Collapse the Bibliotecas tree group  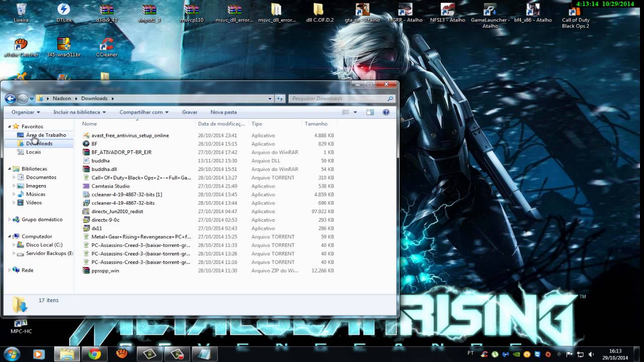(x=10, y=169)
